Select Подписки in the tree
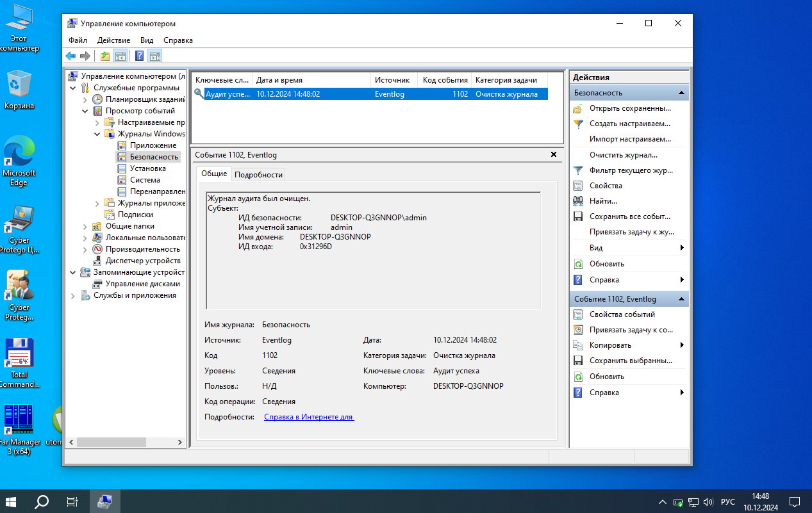This screenshot has width=812, height=513. [x=135, y=215]
